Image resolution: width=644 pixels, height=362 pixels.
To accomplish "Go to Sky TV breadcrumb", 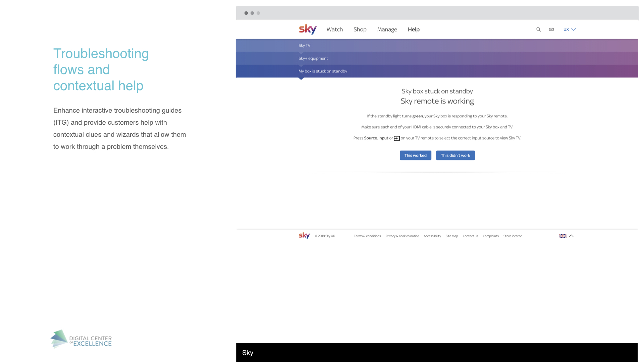I will tap(304, 46).
